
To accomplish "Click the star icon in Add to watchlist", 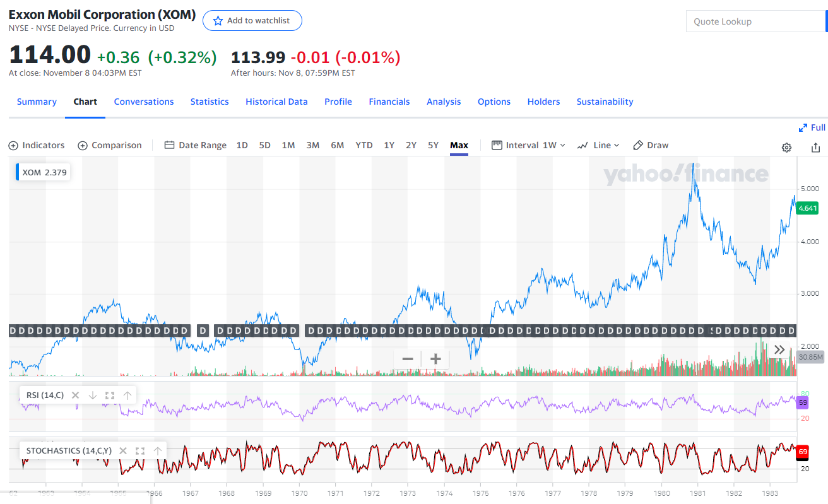I will point(218,21).
